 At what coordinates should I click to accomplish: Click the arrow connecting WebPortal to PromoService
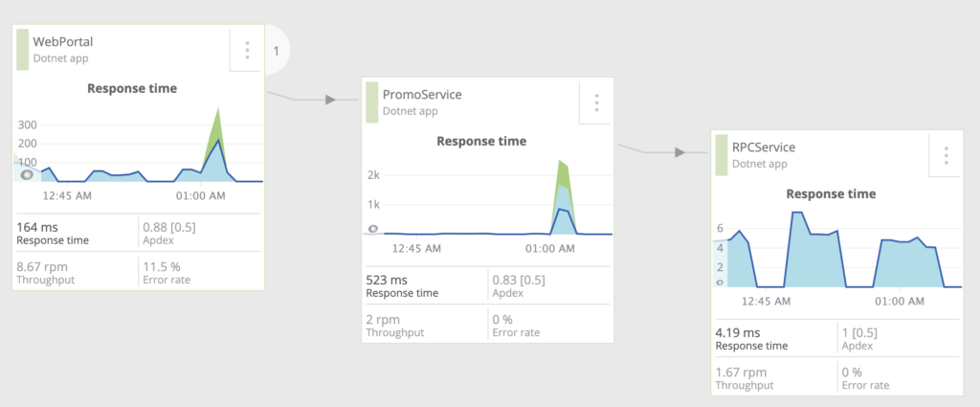[331, 100]
